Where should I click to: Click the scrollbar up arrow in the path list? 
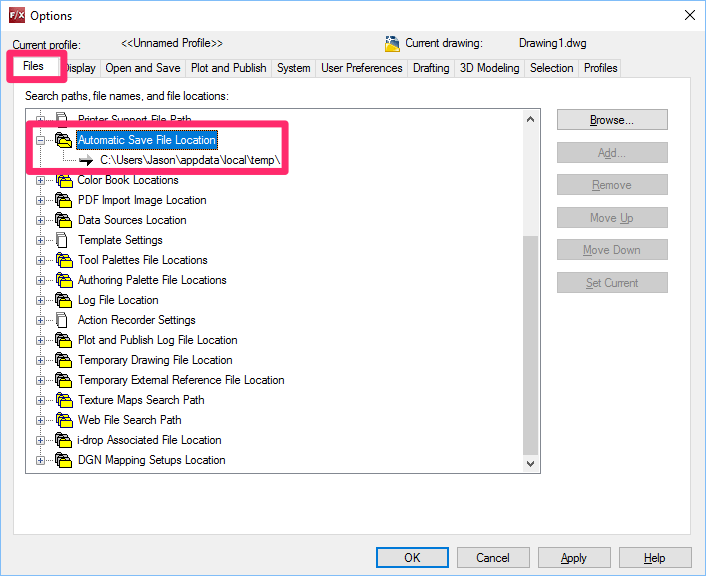coord(530,119)
